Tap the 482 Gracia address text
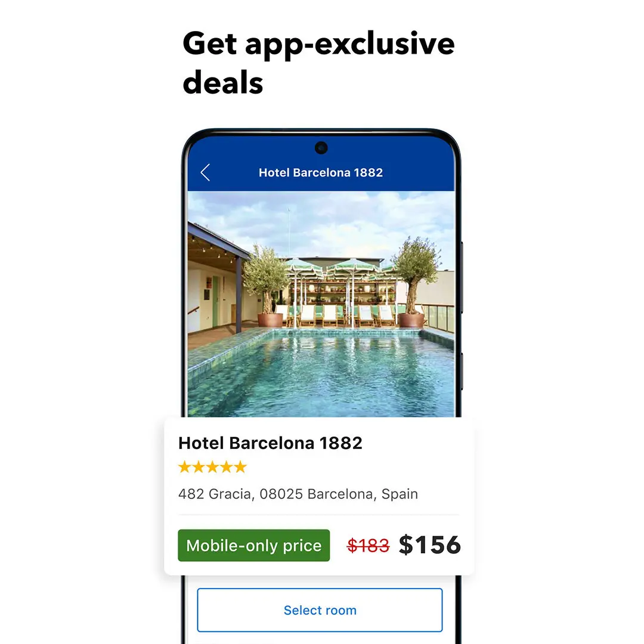 coord(298,494)
